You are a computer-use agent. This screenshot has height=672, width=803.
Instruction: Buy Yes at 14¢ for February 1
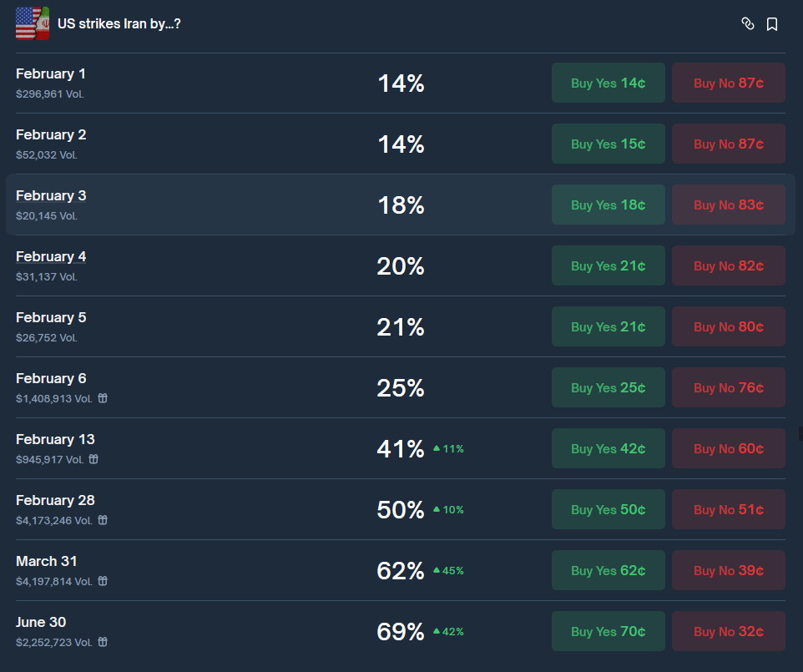tap(608, 83)
